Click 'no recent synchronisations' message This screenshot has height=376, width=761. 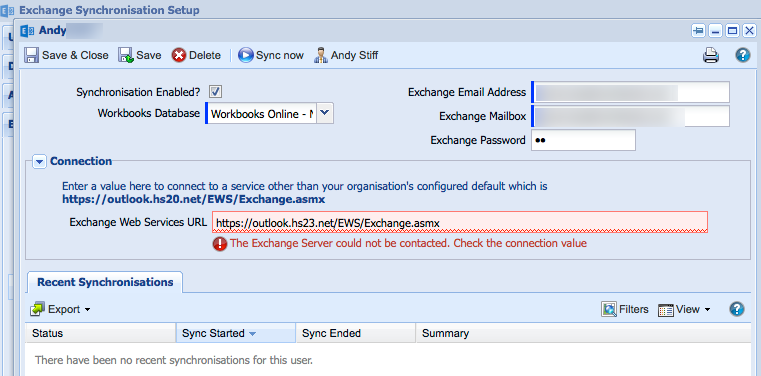tap(174, 360)
